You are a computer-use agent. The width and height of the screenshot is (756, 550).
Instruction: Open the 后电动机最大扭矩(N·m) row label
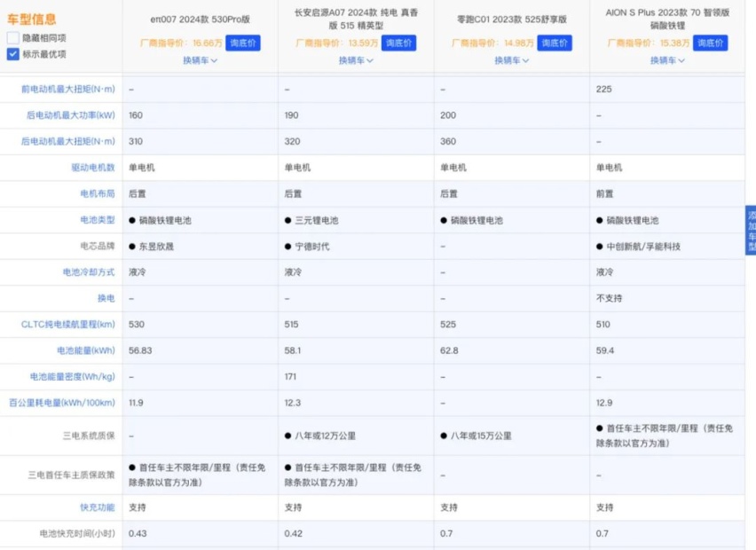tap(68, 141)
